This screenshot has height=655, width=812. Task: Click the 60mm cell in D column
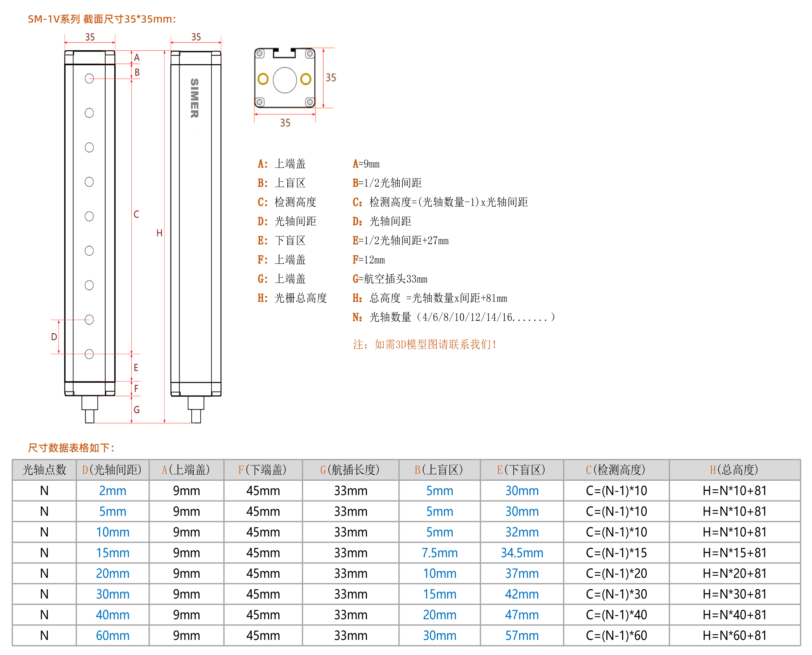click(x=113, y=636)
